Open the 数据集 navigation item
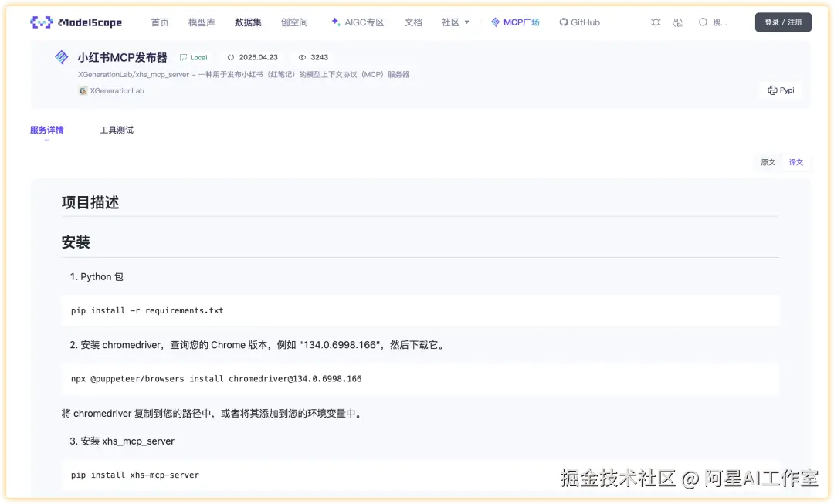The width and height of the screenshot is (834, 504). (247, 22)
